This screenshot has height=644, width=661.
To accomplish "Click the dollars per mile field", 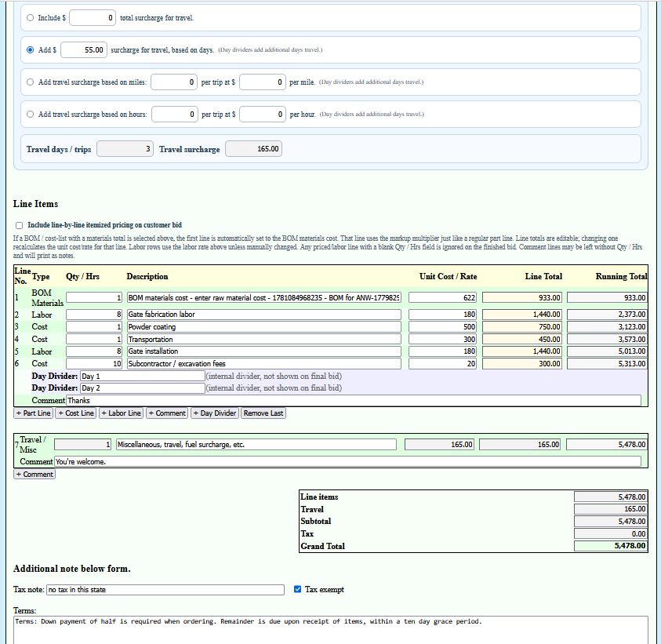I will point(263,82).
